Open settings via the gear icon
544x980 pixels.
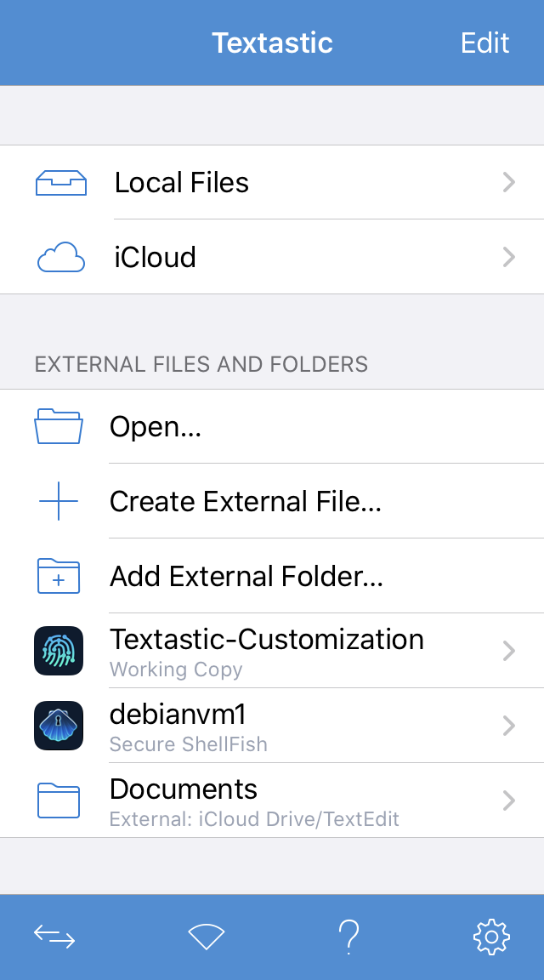point(491,937)
